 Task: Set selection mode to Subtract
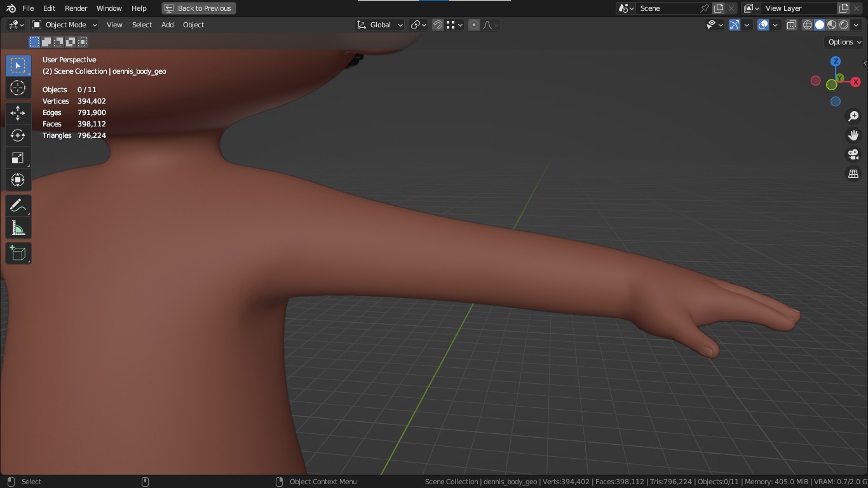58,42
